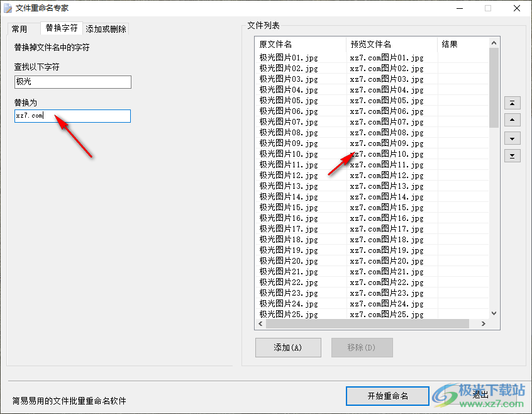Image resolution: width=532 pixels, height=414 pixels.
Task: Select row 极光图片08.jpg
Action: pos(372,132)
